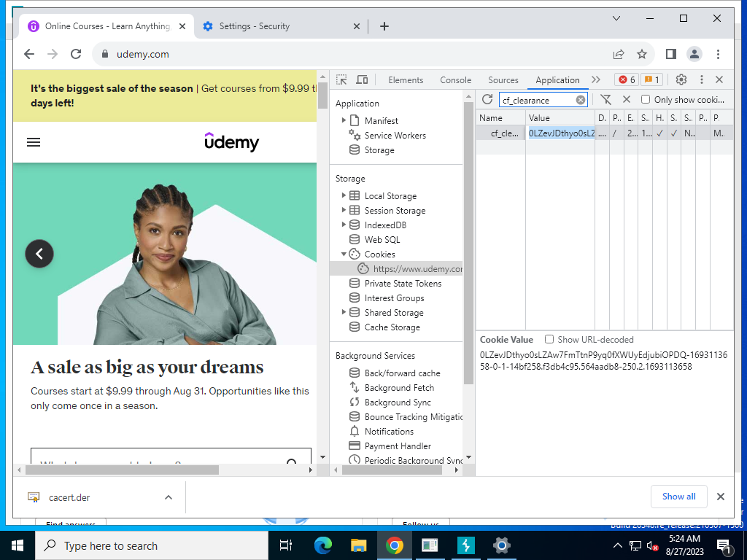Show more DevTools tabs chevron
747x560 pixels.
click(x=596, y=79)
